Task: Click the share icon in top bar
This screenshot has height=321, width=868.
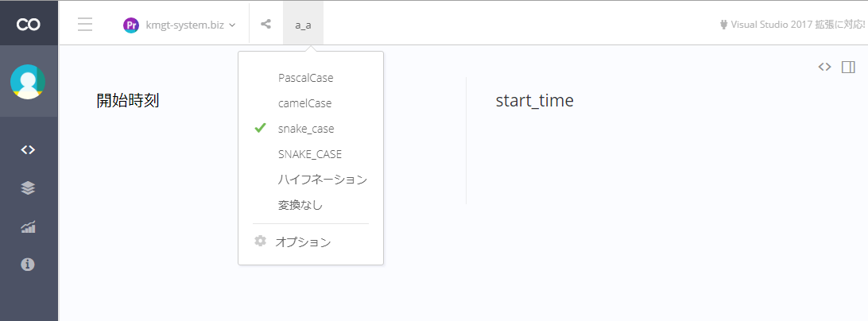Action: point(265,24)
